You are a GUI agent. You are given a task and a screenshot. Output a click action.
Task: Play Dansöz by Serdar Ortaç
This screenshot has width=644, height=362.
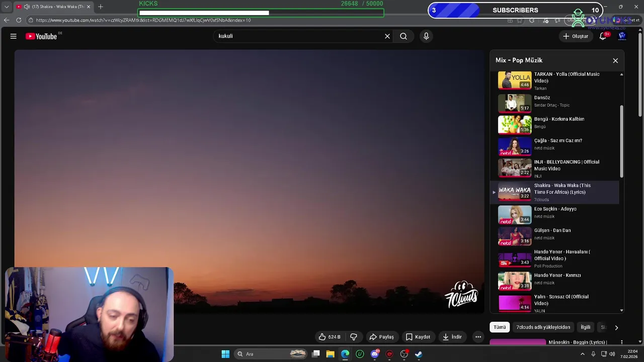(x=554, y=103)
